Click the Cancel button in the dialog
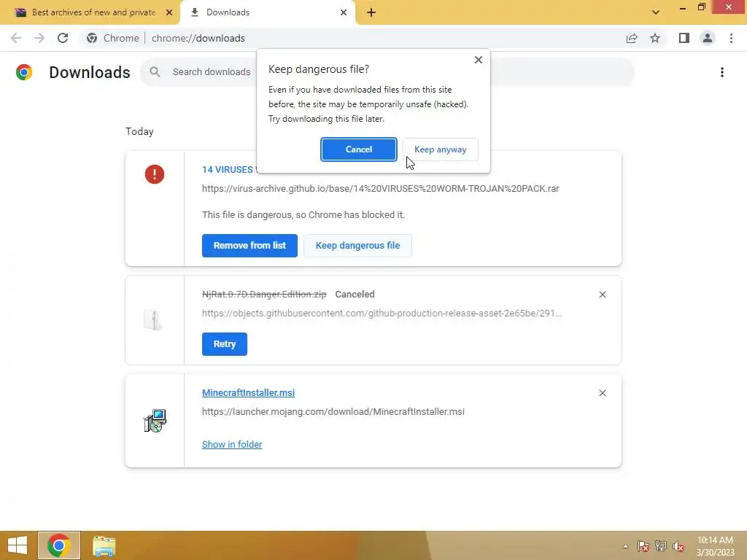747x560 pixels. tap(358, 149)
